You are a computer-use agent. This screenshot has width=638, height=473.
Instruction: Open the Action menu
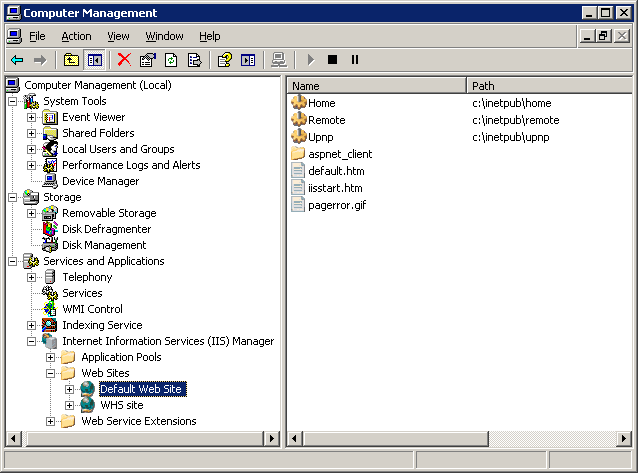click(x=76, y=37)
